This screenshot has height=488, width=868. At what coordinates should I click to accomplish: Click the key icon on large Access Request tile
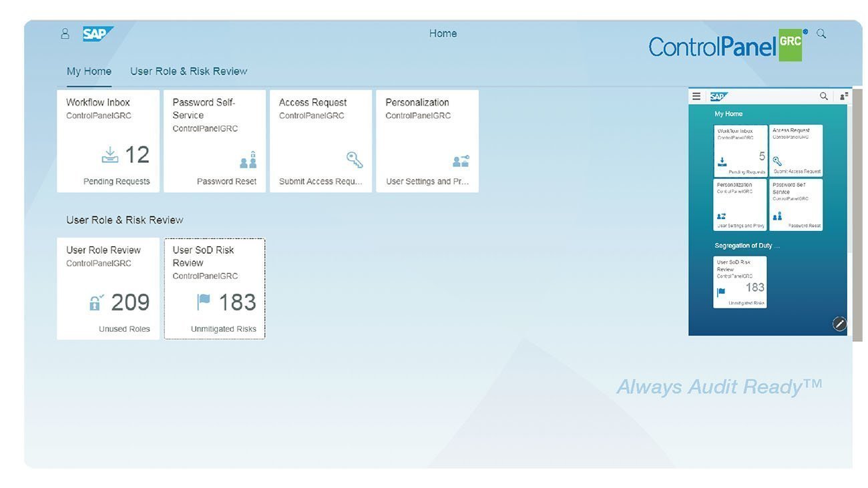point(355,160)
